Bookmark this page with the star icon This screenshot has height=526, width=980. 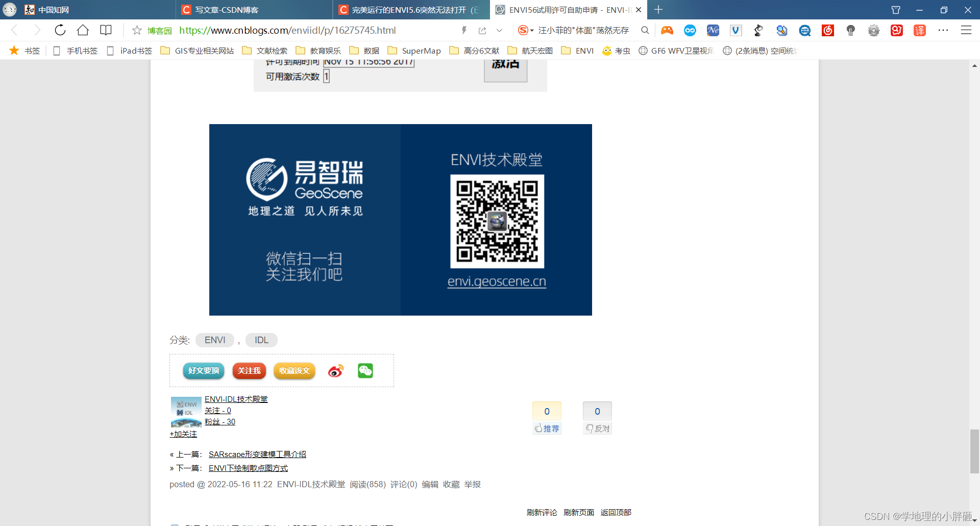tap(137, 30)
